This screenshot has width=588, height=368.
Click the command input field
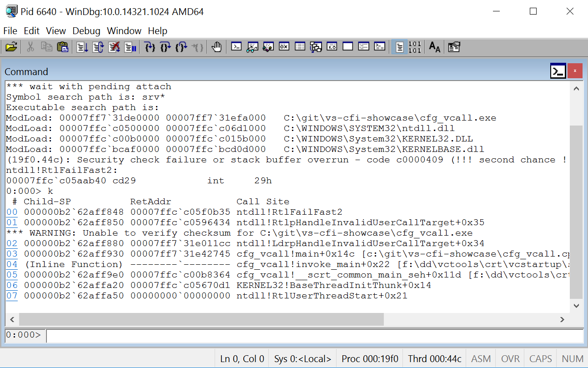[x=314, y=336]
